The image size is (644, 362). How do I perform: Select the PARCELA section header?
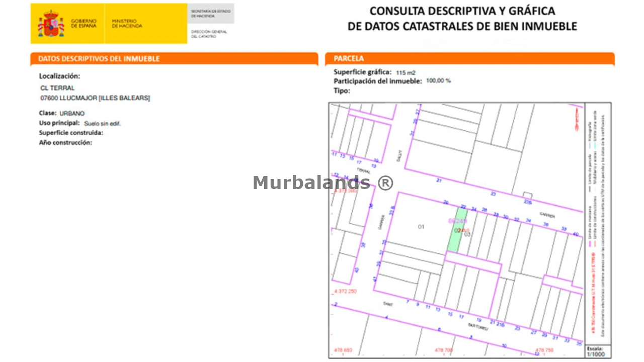tap(349, 59)
